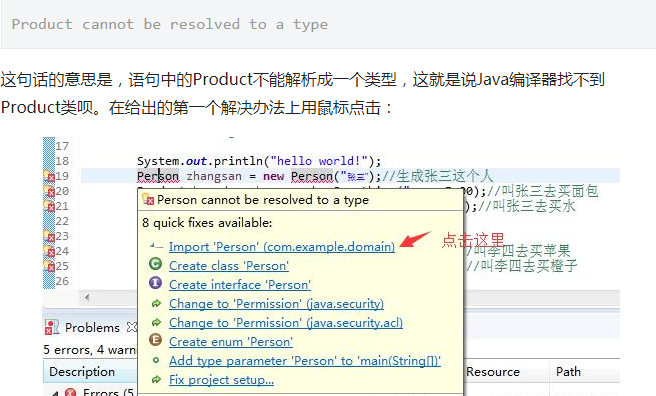Click the horizontal scrollbar left arrow
Screen dimensions: 656x396
(87, 298)
